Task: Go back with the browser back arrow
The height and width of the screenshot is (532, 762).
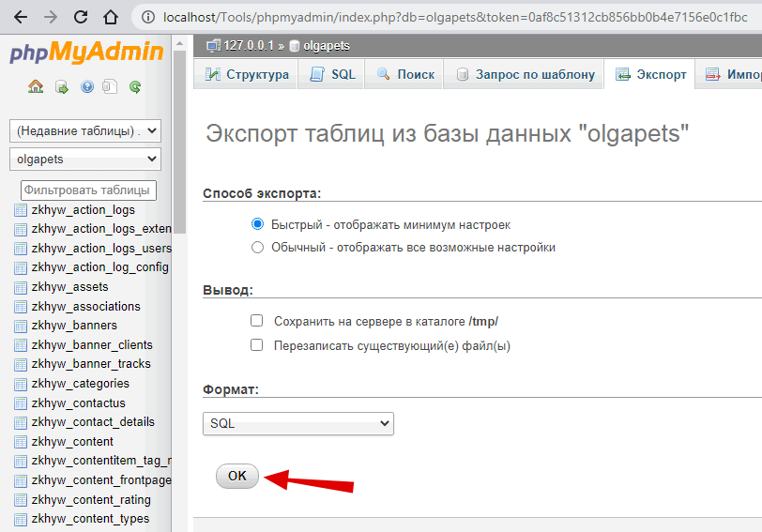Action: 21,18
